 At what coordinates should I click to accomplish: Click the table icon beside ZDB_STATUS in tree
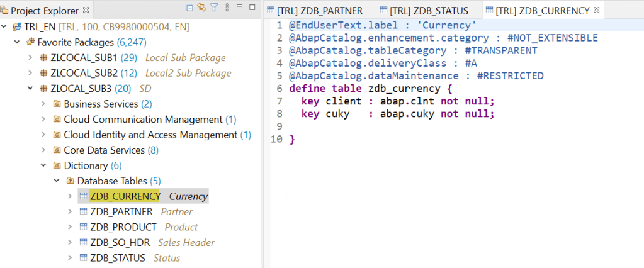pyautogui.click(x=83, y=258)
